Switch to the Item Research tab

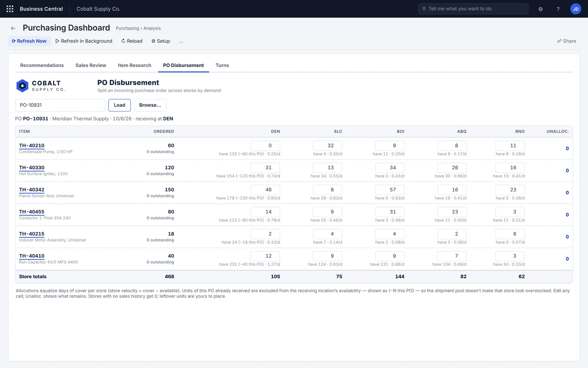[135, 66]
